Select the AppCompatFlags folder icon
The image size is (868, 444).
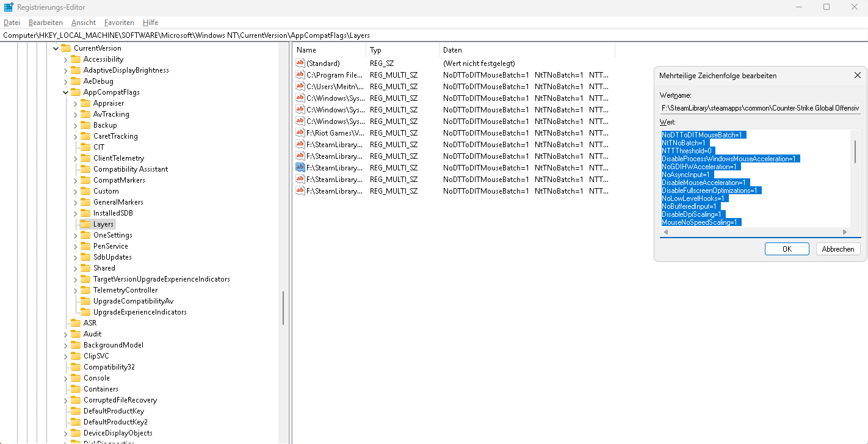[x=76, y=92]
